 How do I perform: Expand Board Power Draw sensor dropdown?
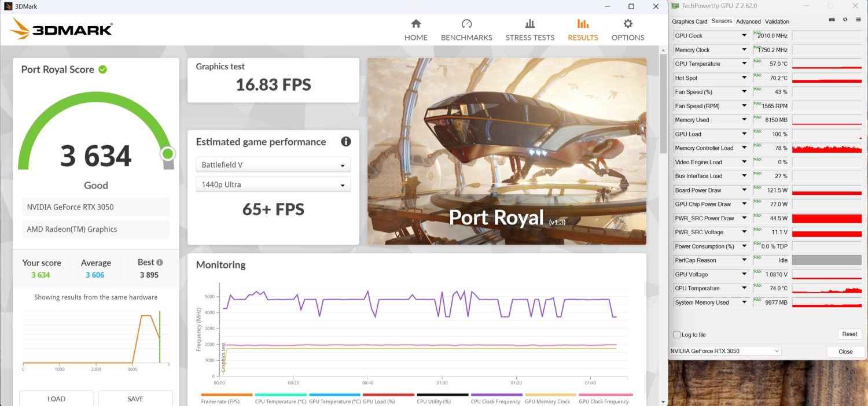744,190
